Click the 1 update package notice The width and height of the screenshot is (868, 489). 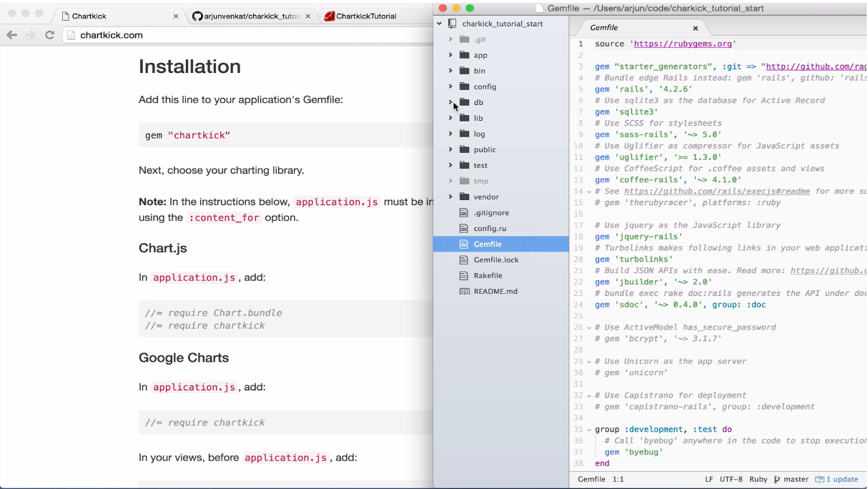point(837,479)
